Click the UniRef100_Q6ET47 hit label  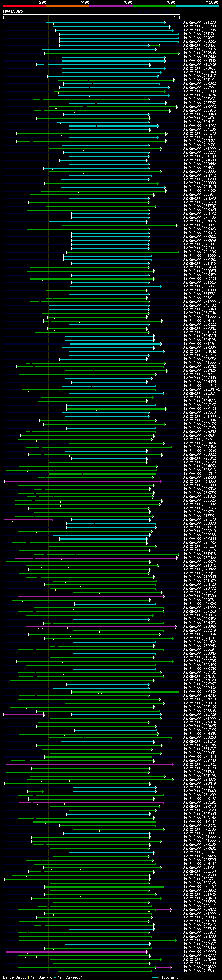coord(199,852)
